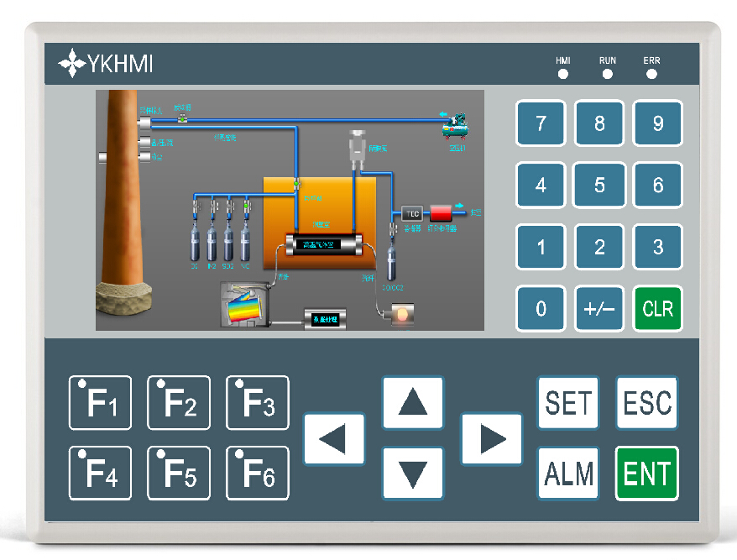Screen dimensions: 737x560
Task: Click number key 1
Action: point(541,247)
